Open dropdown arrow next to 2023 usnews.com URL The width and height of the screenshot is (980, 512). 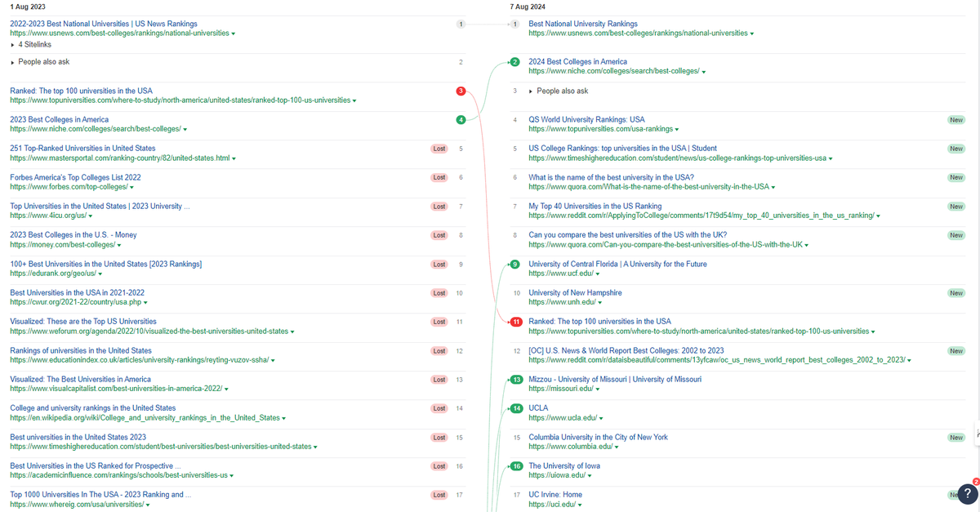coord(234,34)
